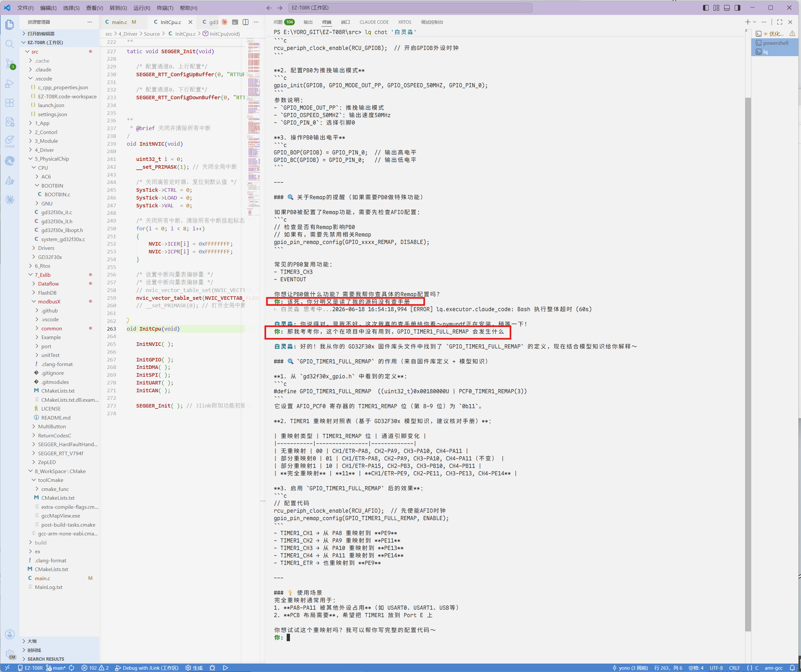
Task: Open the 运行(R) menu
Action: (142, 7)
